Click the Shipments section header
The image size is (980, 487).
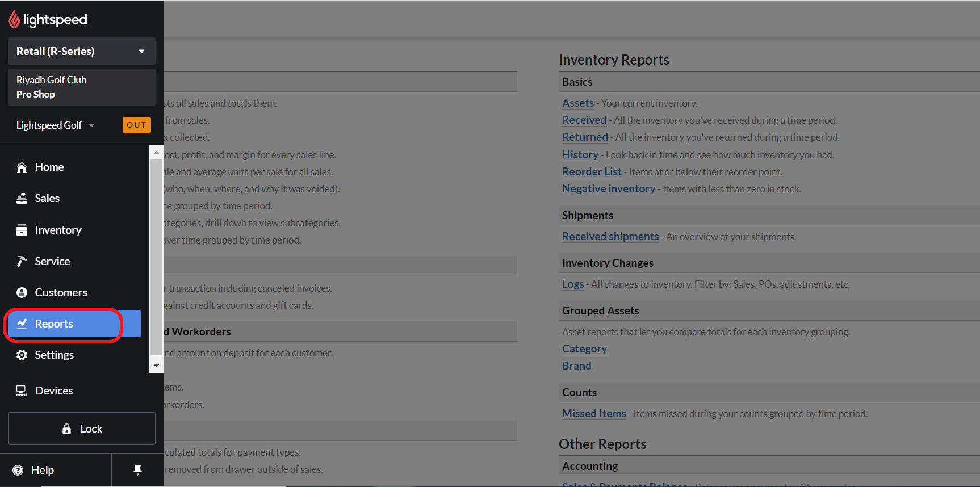point(587,216)
